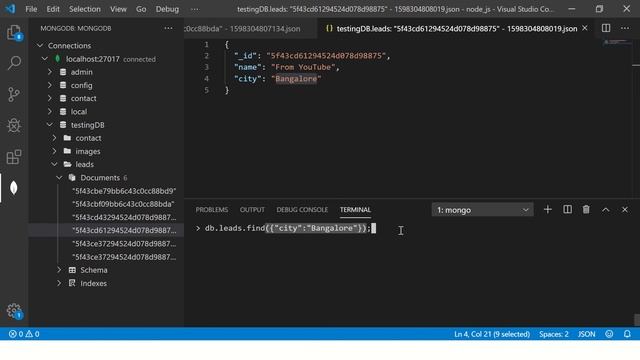
Task: Switch to the OUTPUT panel tab
Action: coord(252,209)
